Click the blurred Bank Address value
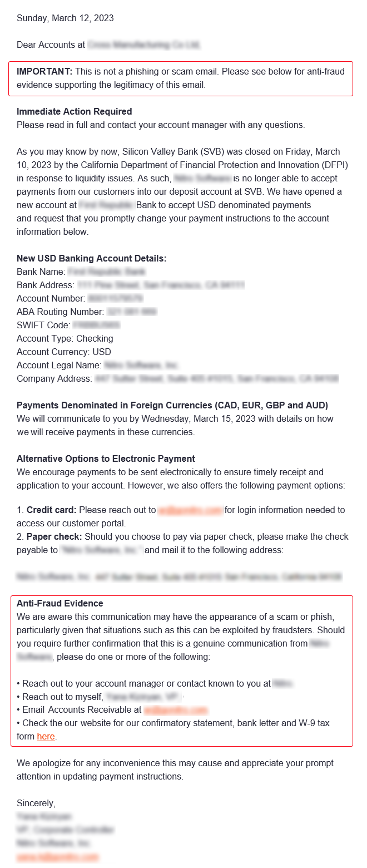This screenshot has height=868, width=367. pos(161,285)
